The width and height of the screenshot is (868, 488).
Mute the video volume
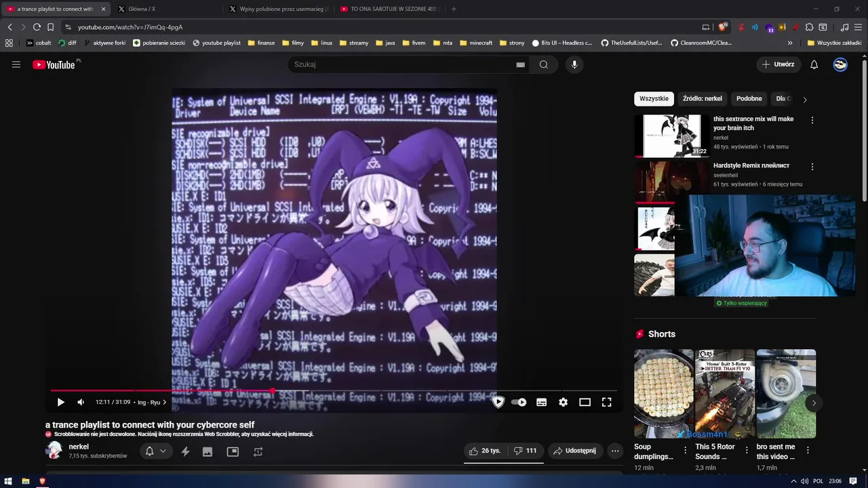81,402
